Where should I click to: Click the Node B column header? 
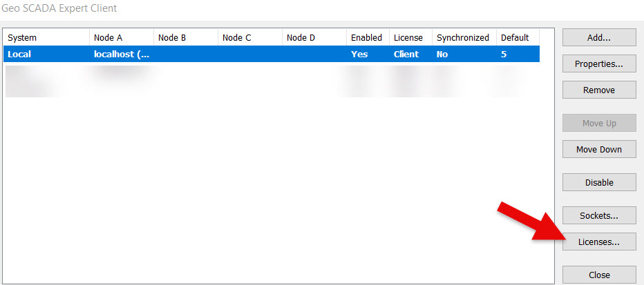(186, 38)
